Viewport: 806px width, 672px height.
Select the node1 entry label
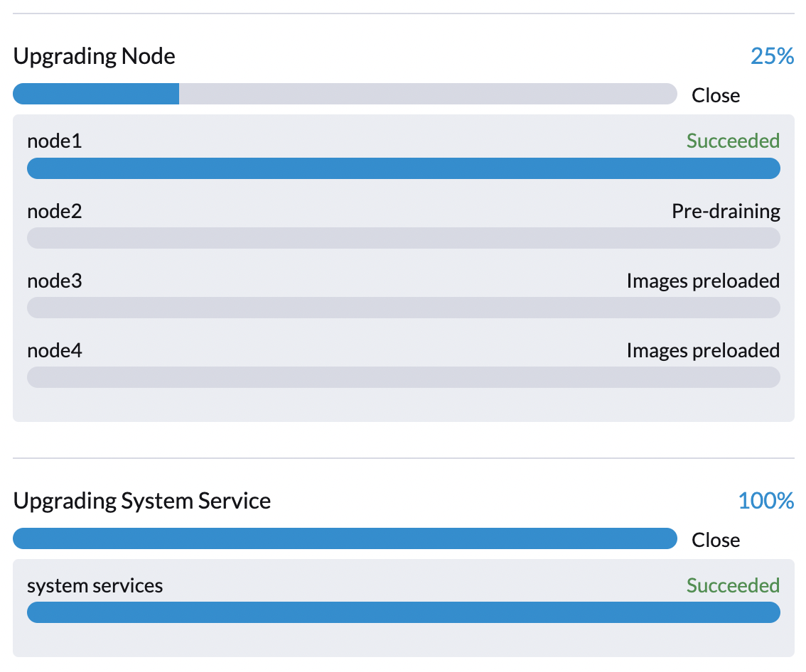tap(54, 141)
